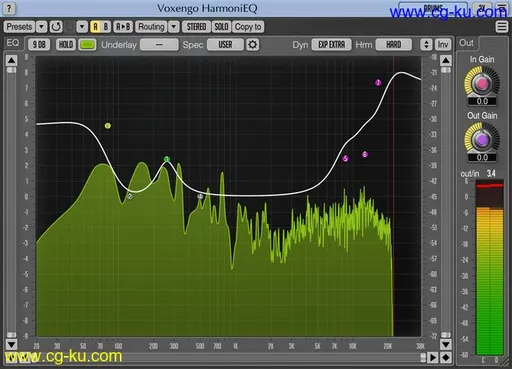Viewport: 512px width, 369px height.
Task: Click the Copy to button
Action: coord(248,27)
